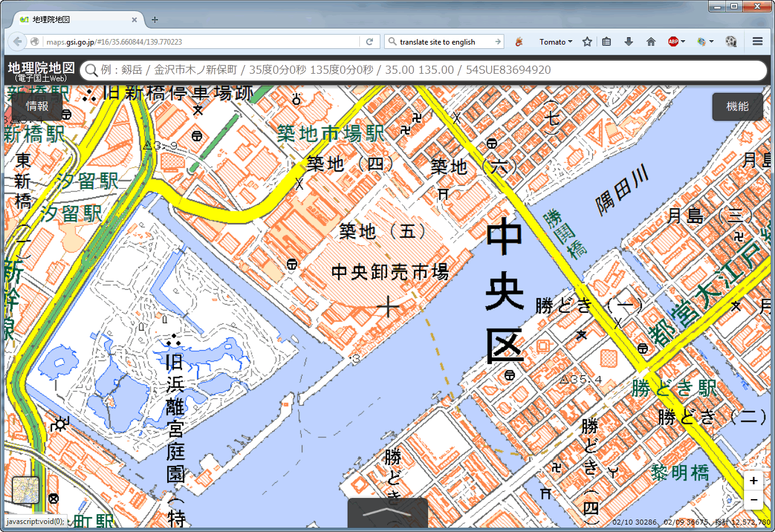The width and height of the screenshot is (775, 532).
Task: Open the 情報 information panel
Action: pos(37,107)
